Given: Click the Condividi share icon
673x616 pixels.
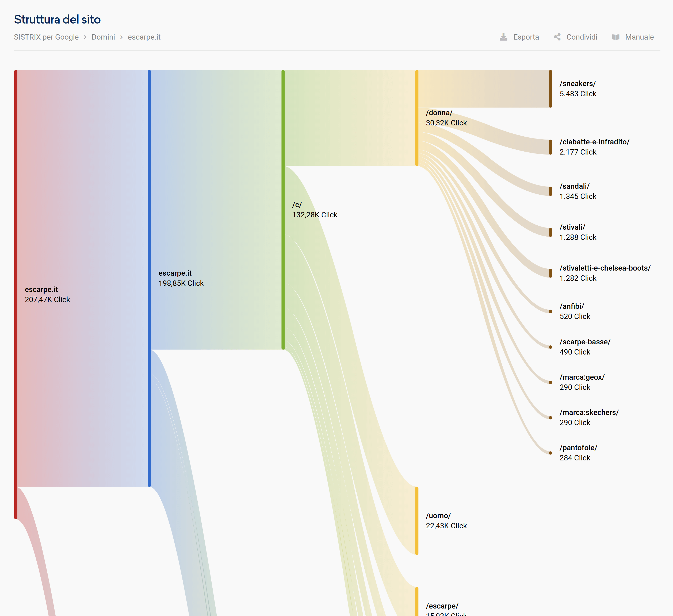Looking at the screenshot, I should point(557,37).
